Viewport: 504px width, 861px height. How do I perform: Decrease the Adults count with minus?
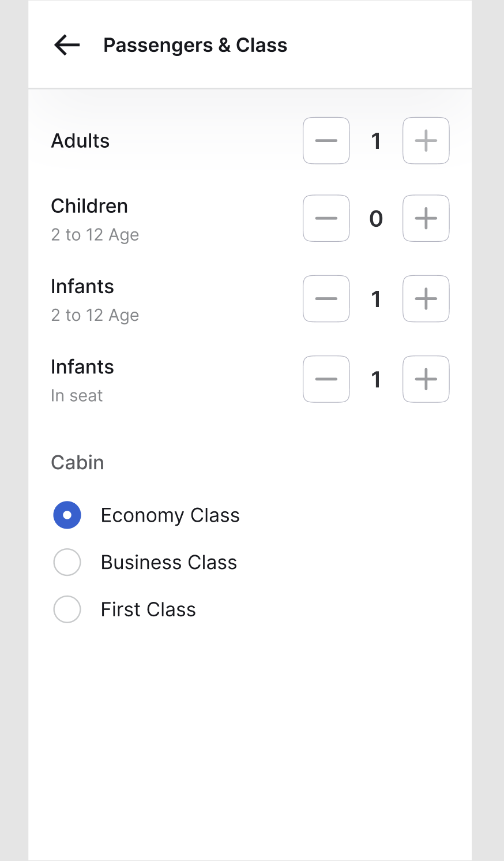(x=326, y=141)
